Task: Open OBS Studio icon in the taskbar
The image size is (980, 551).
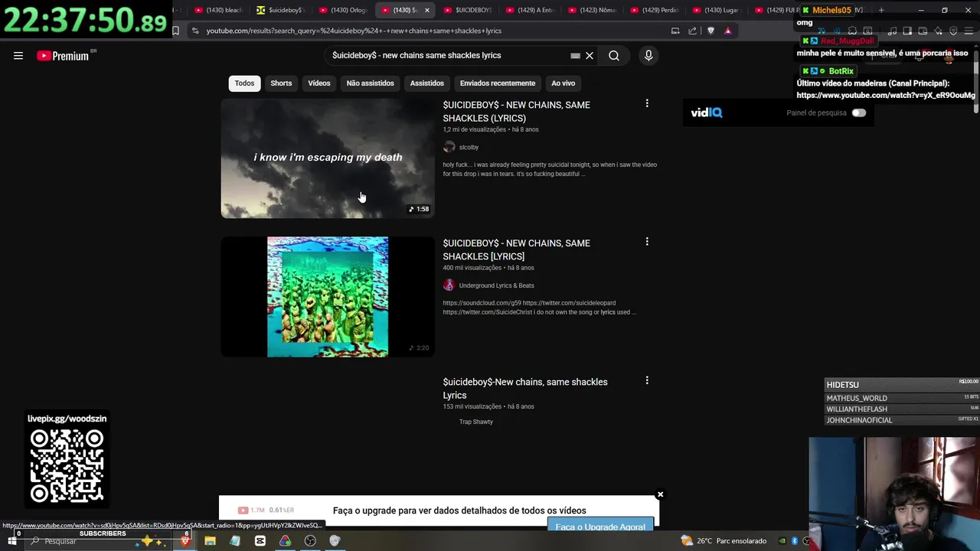Action: tap(310, 541)
